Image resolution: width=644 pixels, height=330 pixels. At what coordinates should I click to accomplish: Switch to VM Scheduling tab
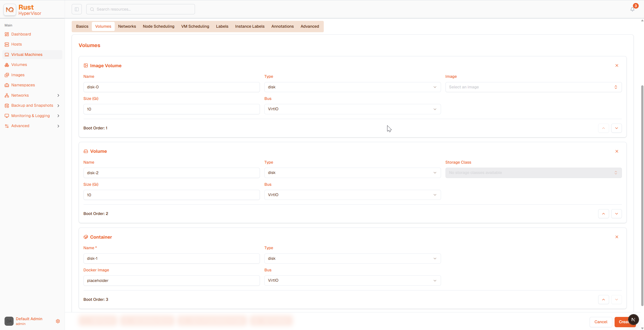point(195,26)
